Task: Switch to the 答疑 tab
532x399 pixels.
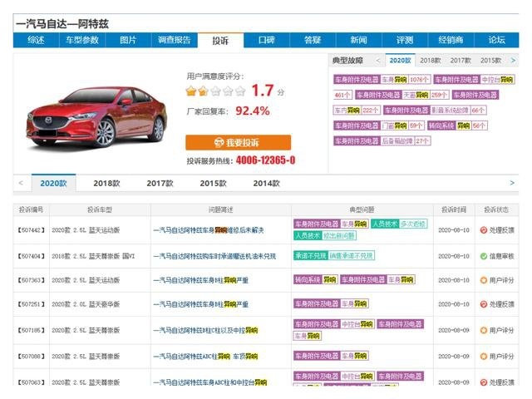Action: tap(313, 40)
